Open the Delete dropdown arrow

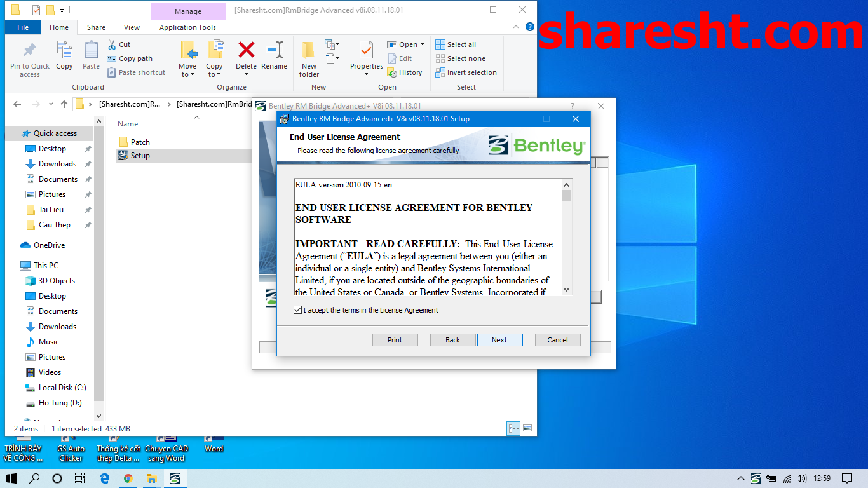(x=246, y=74)
